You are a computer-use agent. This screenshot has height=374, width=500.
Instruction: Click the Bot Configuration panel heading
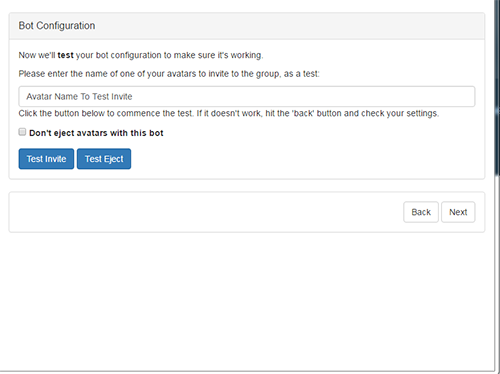tap(57, 26)
